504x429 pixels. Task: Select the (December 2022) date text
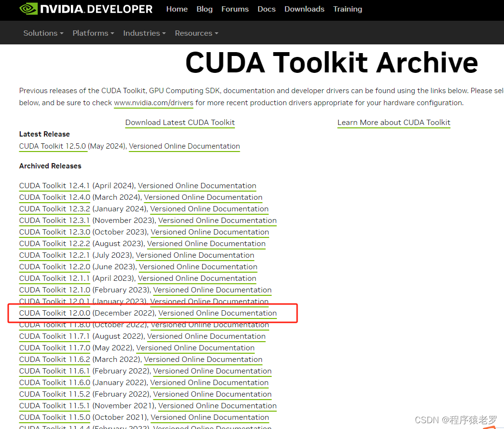[x=124, y=313]
